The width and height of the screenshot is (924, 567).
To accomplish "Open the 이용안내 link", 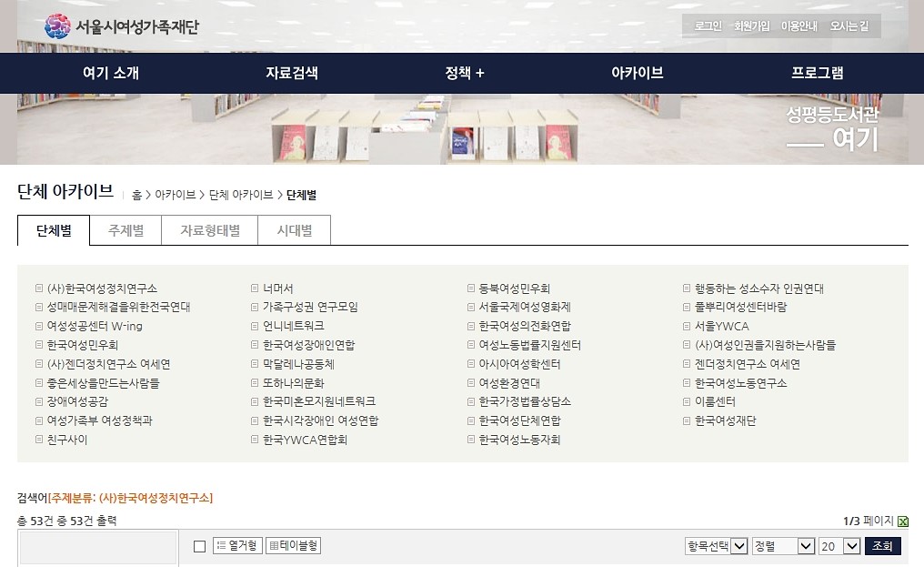I will (799, 26).
